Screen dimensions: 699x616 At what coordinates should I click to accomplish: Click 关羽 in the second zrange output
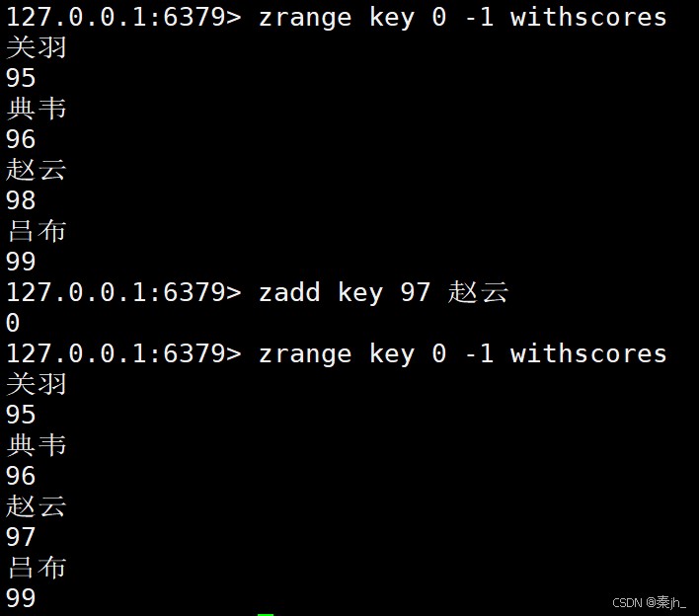pyautogui.click(x=37, y=384)
